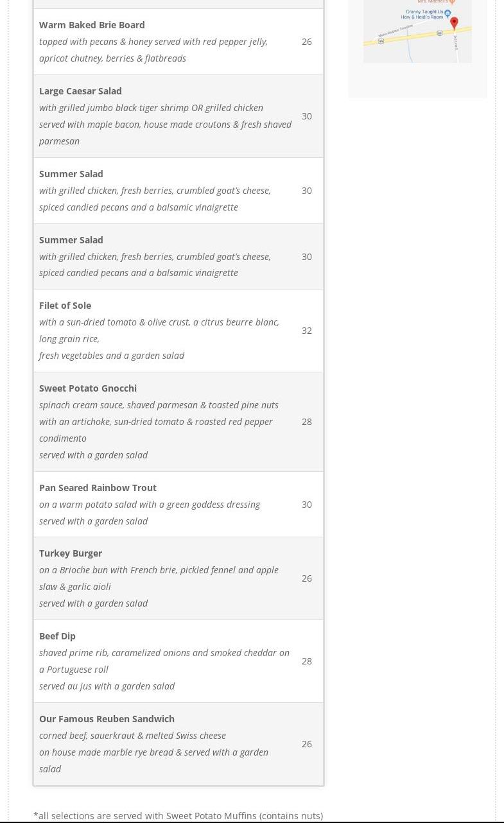
Task: Click the Pan Seared Rainbow Trout heading
Action: [x=98, y=488]
